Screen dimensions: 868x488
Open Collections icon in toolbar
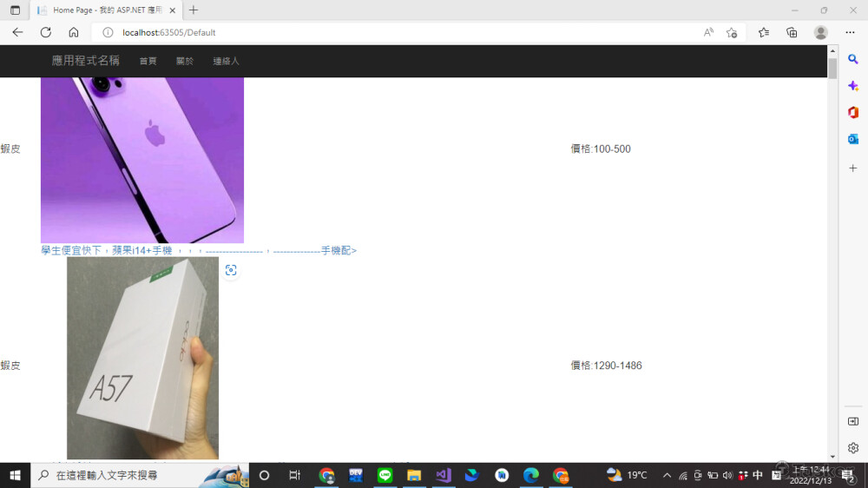coord(792,32)
